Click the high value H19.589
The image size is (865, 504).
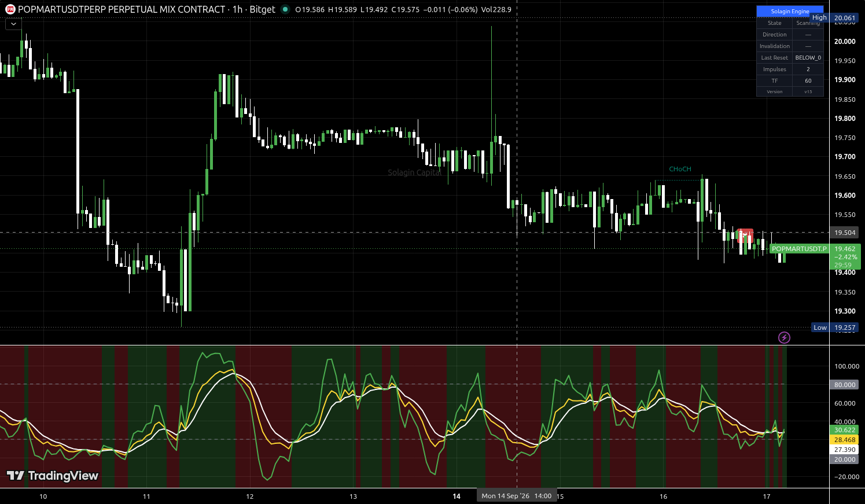(342, 9)
